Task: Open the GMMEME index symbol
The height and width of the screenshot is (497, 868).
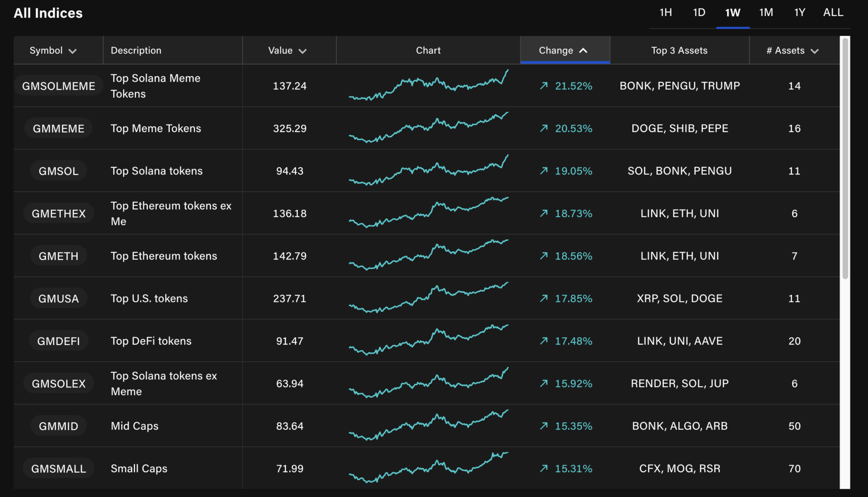Action: (58, 128)
